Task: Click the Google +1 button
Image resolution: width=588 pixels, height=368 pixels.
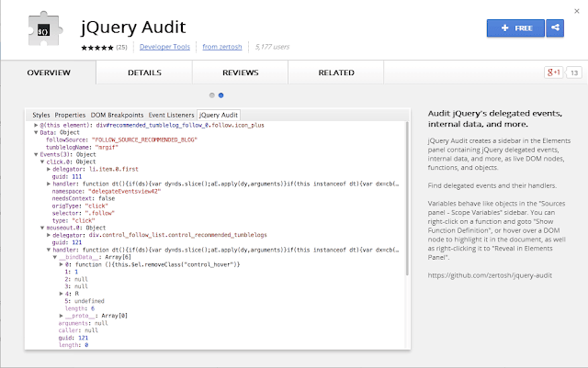Action: 553,72
